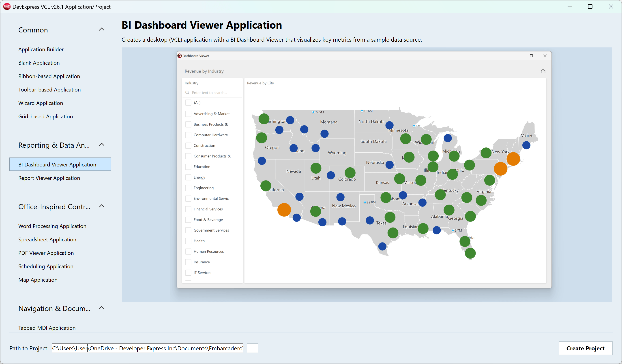Check the Health industry checkbox

188,241
